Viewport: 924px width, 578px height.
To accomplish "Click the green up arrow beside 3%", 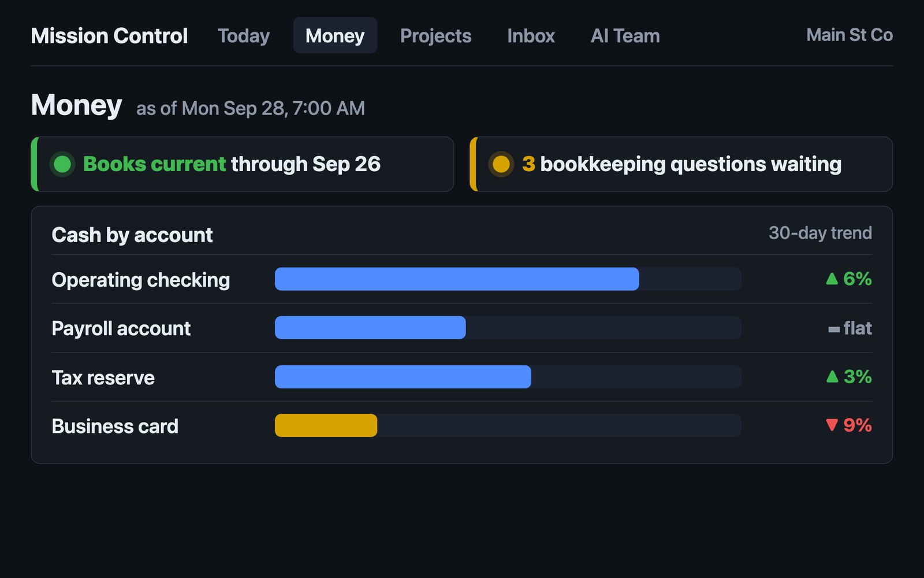I will (x=832, y=376).
